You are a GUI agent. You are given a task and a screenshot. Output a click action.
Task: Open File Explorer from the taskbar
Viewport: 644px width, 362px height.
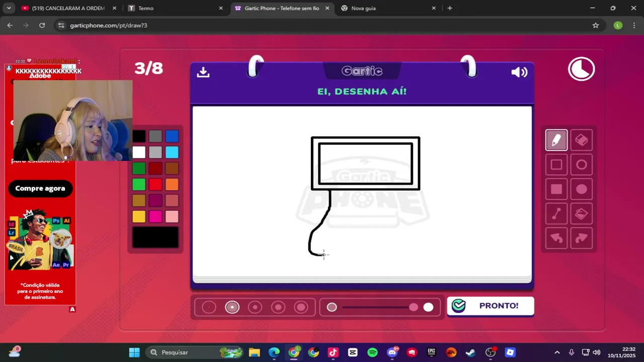254,352
